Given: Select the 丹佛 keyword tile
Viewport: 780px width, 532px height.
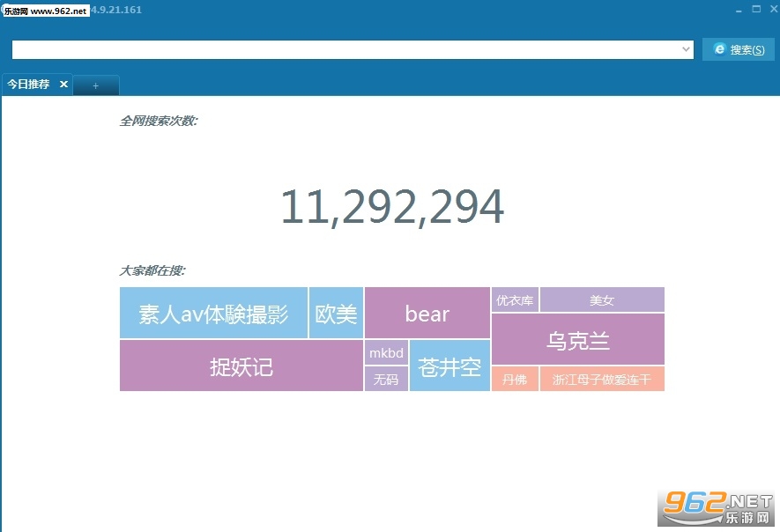Looking at the screenshot, I should tap(515, 379).
